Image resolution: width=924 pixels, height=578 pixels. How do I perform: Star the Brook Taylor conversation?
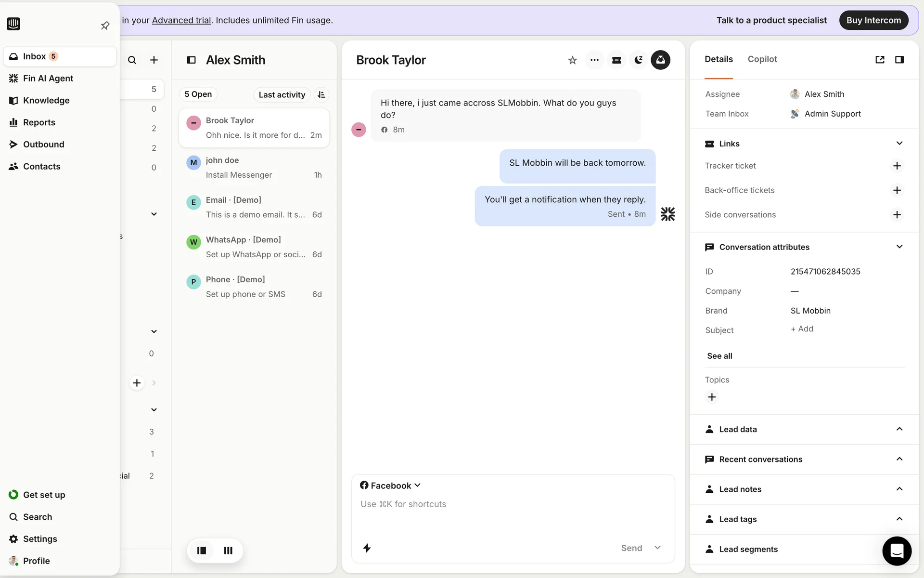point(572,60)
